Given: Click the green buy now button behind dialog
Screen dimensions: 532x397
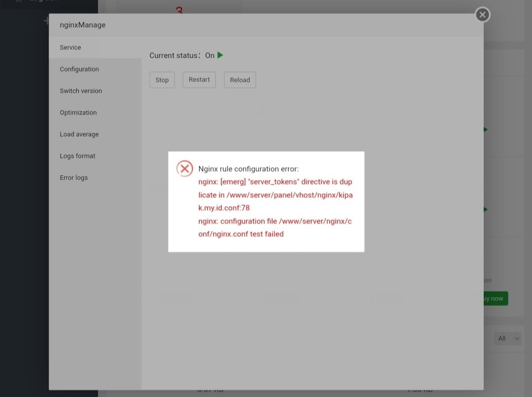Looking at the screenshot, I should coord(496,298).
